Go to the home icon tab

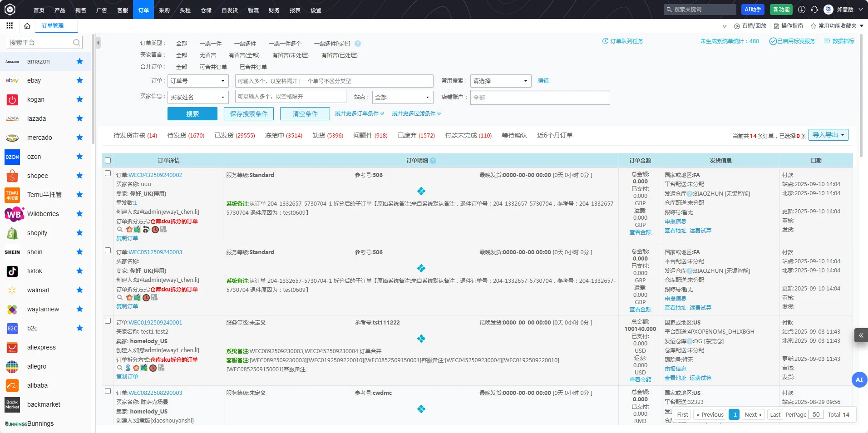point(27,26)
